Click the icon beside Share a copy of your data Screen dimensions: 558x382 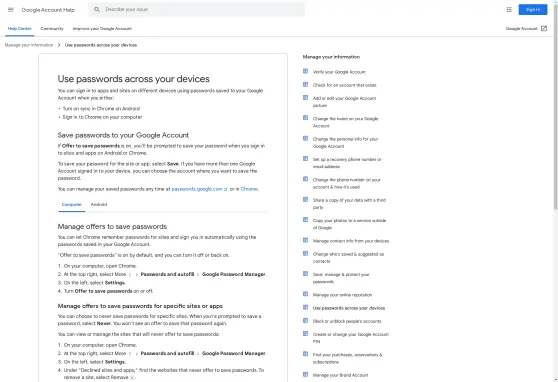coord(305,199)
